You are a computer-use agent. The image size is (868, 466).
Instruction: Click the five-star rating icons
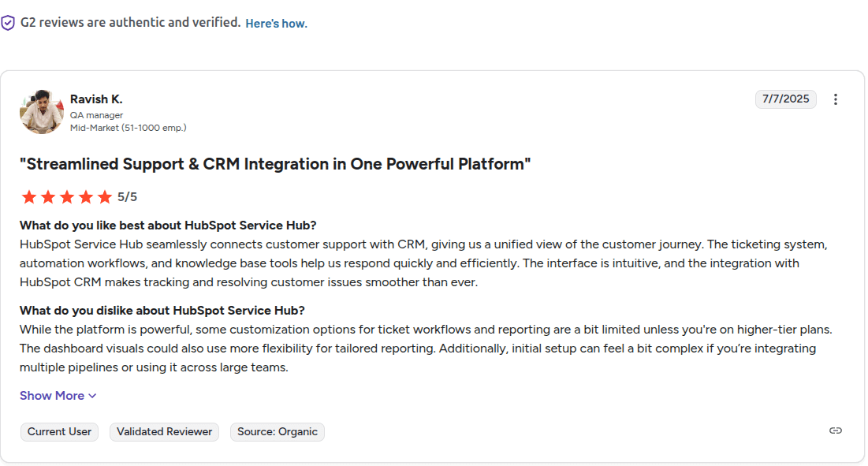click(x=66, y=197)
